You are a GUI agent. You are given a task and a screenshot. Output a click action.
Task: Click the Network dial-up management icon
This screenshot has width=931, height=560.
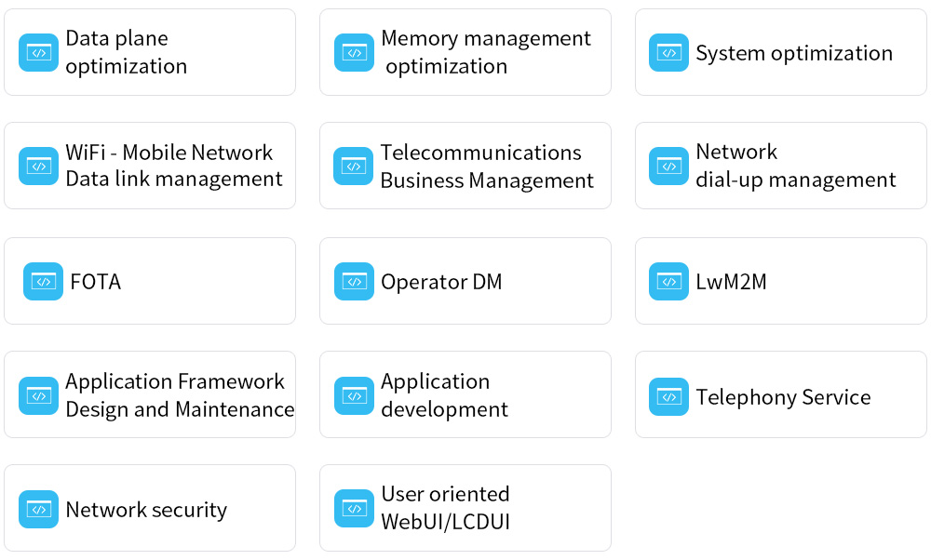point(668,167)
